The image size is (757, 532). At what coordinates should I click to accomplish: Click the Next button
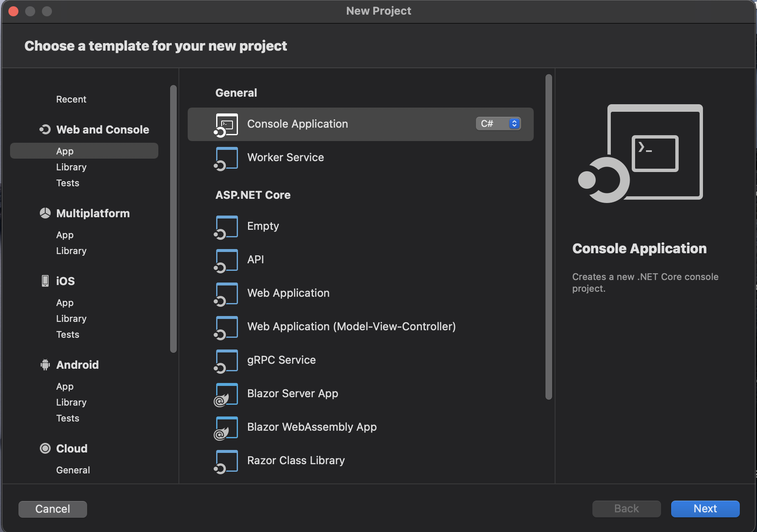tap(705, 509)
